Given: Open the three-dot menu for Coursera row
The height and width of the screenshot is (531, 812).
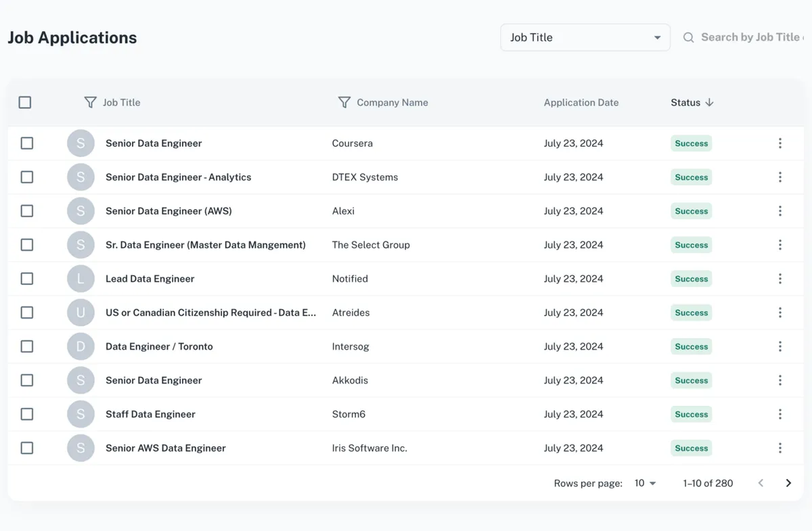Looking at the screenshot, I should point(780,143).
